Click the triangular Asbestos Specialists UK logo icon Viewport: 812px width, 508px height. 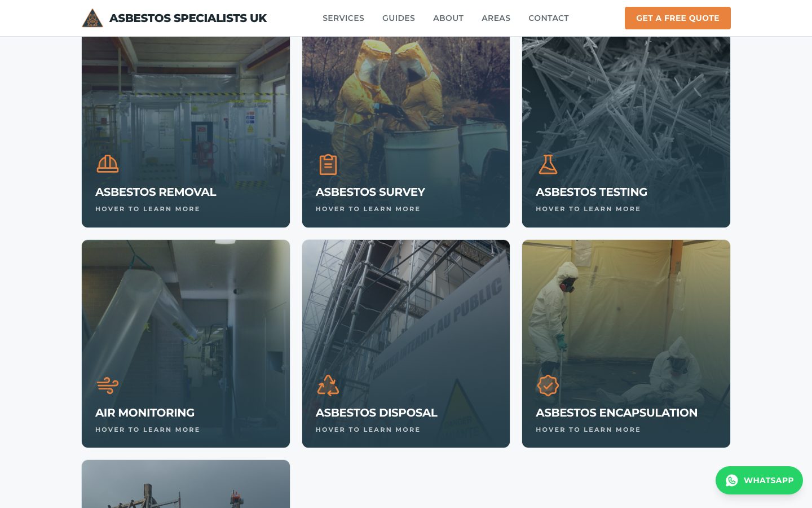point(92,18)
